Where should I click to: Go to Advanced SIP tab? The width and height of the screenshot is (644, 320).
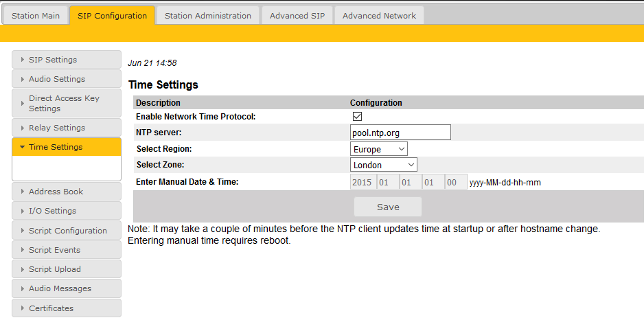(x=297, y=16)
